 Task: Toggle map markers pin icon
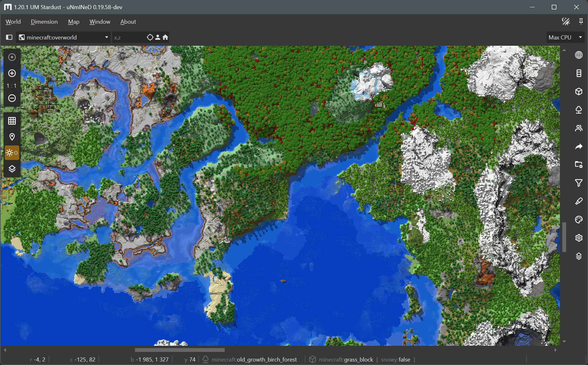[x=12, y=137]
